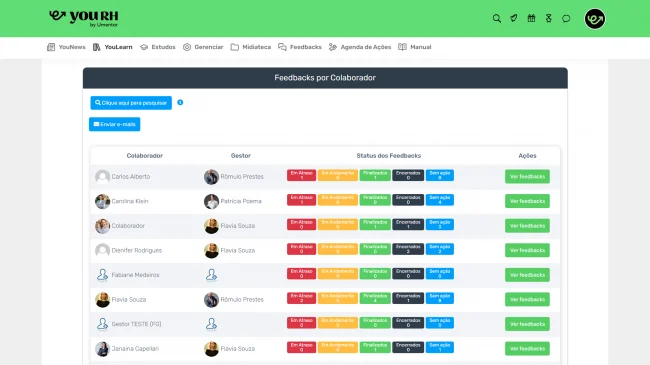The height and width of the screenshot is (365, 650).
Task: Click the YouLearn icon in the nav bar
Action: tap(97, 47)
